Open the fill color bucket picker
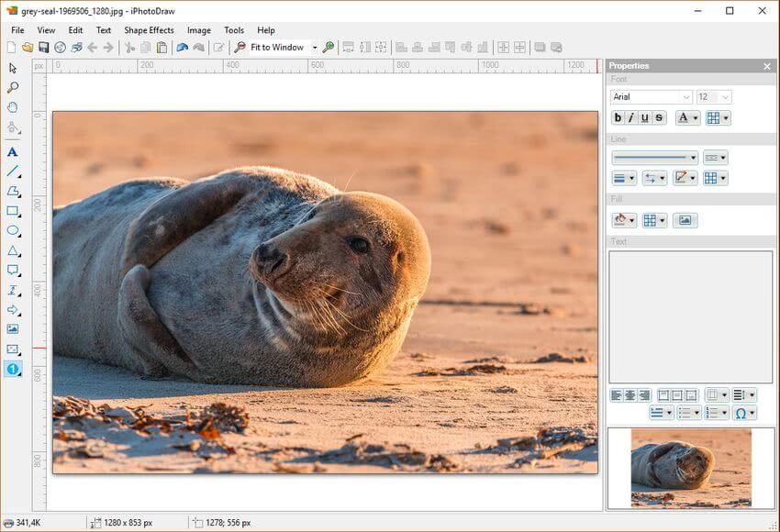Image resolution: width=780 pixels, height=532 pixels. pos(624,220)
